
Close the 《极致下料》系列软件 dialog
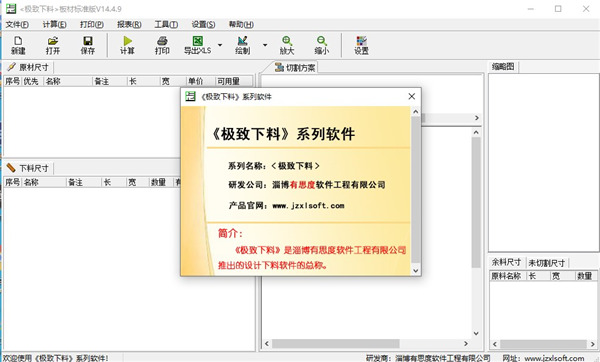(x=412, y=96)
